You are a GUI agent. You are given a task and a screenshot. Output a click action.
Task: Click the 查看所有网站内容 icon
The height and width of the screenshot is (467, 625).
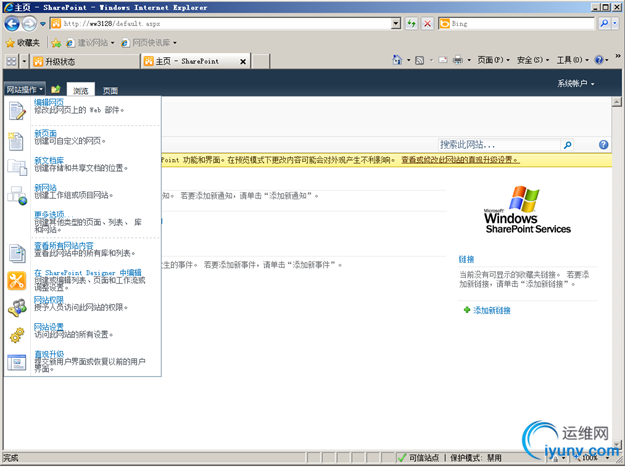[x=17, y=253]
